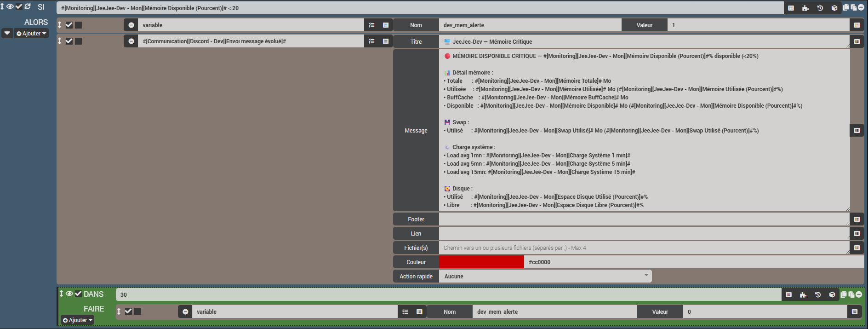Remove the Discord Envoi message action

point(131,41)
